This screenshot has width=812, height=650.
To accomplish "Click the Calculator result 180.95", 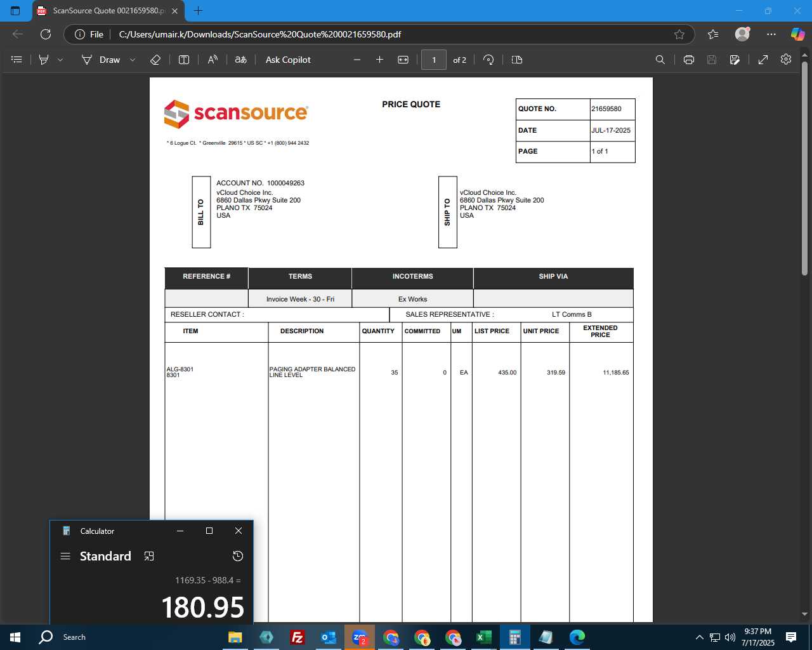I will point(203,607).
